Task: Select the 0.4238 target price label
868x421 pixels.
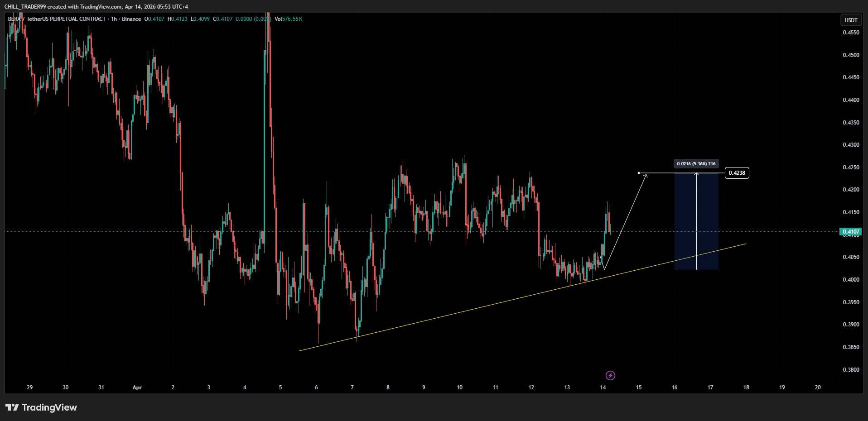Action: pyautogui.click(x=737, y=173)
